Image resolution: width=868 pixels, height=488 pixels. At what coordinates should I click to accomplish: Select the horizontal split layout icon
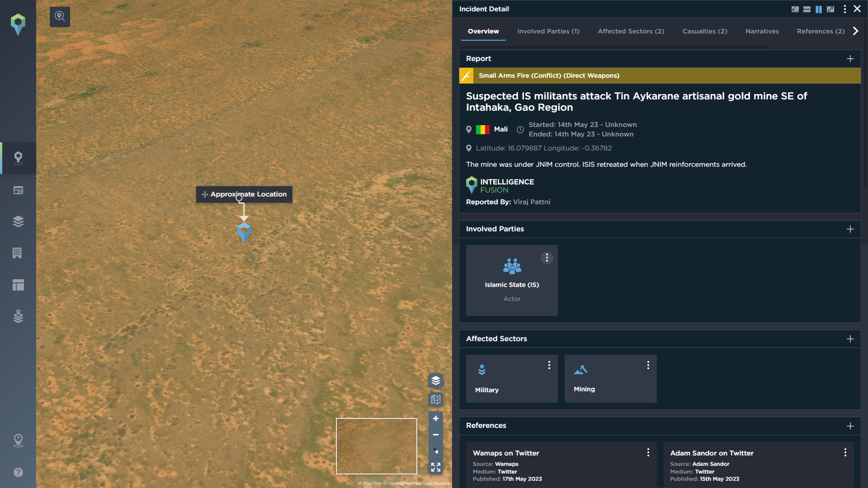point(807,9)
